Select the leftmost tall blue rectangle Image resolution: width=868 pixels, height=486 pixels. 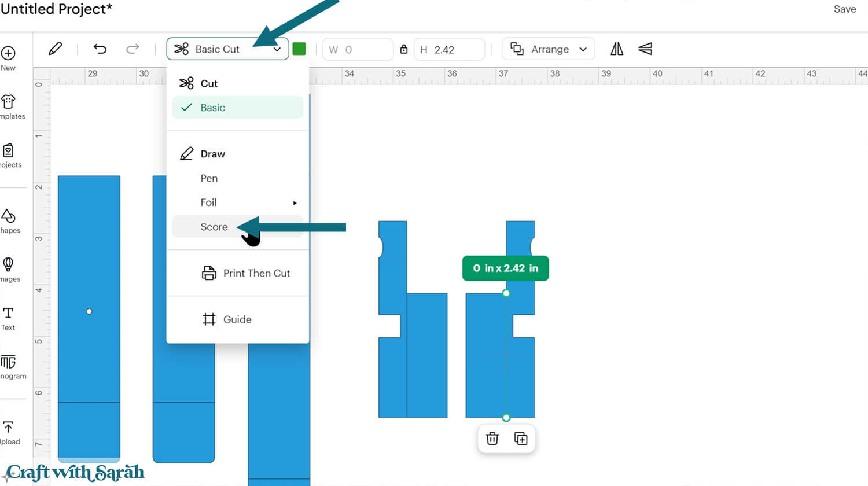89,318
